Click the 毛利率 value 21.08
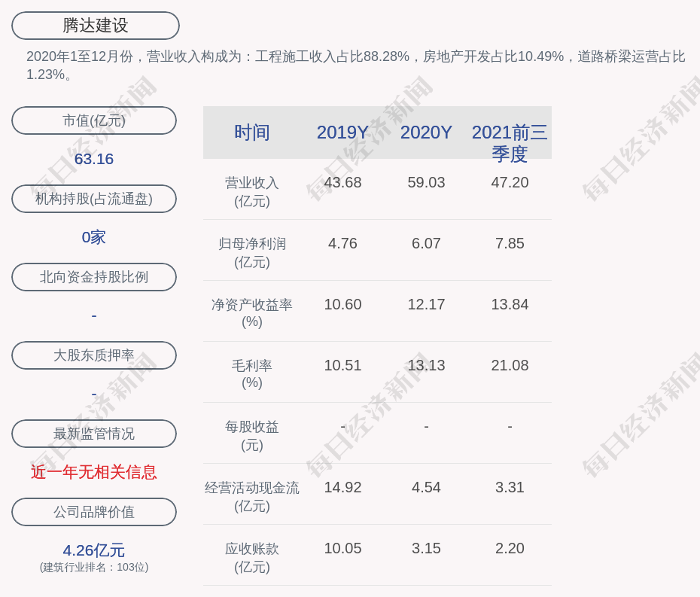 (x=510, y=365)
